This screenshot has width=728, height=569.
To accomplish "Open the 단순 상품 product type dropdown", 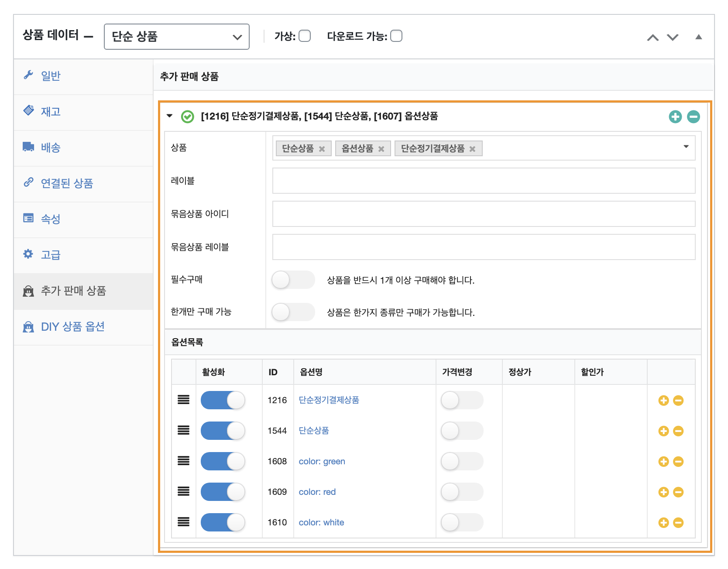I will tap(176, 37).
